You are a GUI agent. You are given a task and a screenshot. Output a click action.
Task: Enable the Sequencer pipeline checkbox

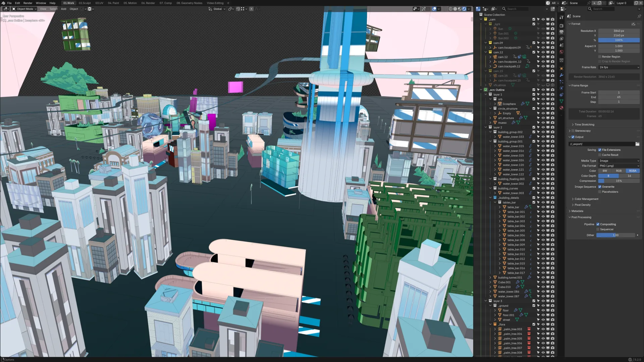(x=598, y=229)
